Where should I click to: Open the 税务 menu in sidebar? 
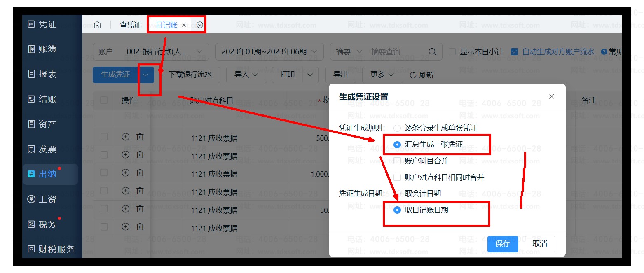coord(47,224)
